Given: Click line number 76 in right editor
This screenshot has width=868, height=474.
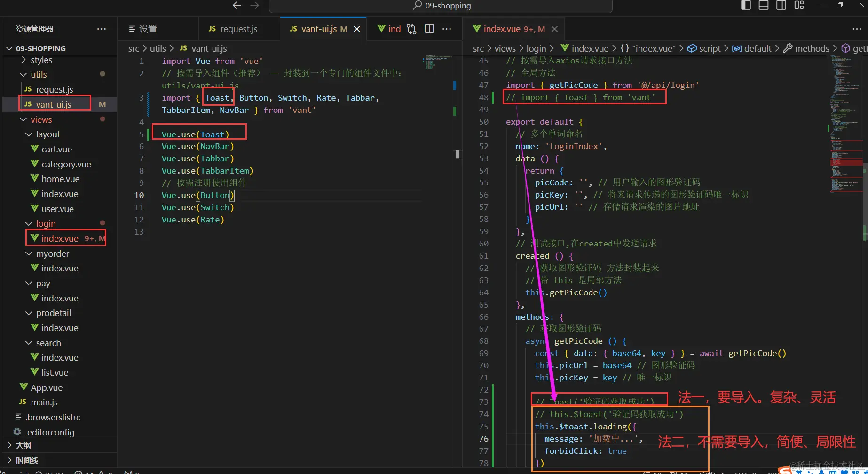Looking at the screenshot, I should click(484, 439).
